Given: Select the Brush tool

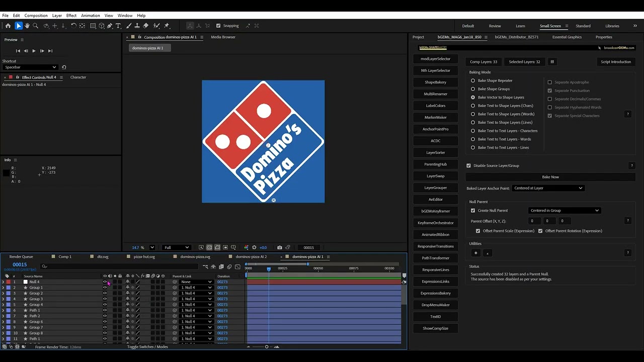Looking at the screenshot, I should pyautogui.click(x=129, y=26).
